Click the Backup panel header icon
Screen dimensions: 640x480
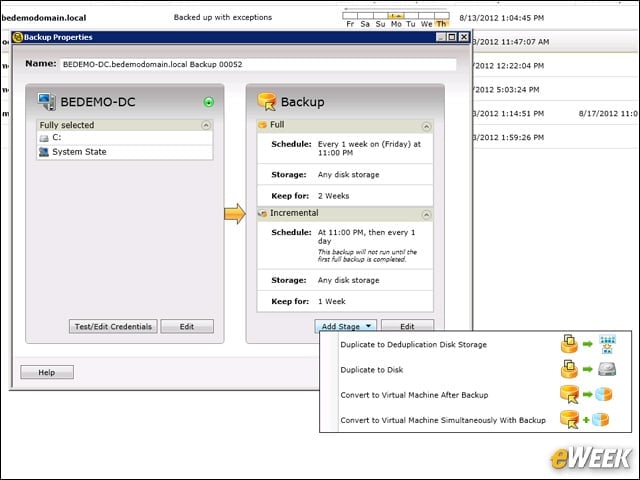pyautogui.click(x=267, y=101)
